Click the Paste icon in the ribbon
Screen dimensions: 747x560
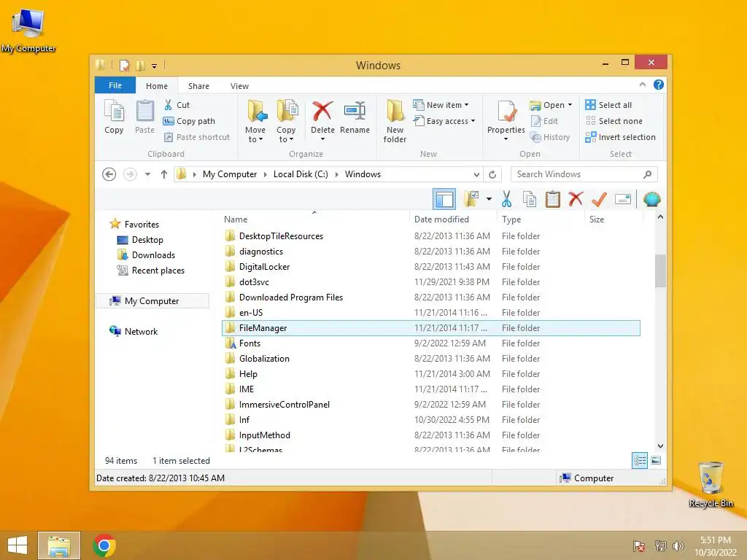[x=145, y=117]
